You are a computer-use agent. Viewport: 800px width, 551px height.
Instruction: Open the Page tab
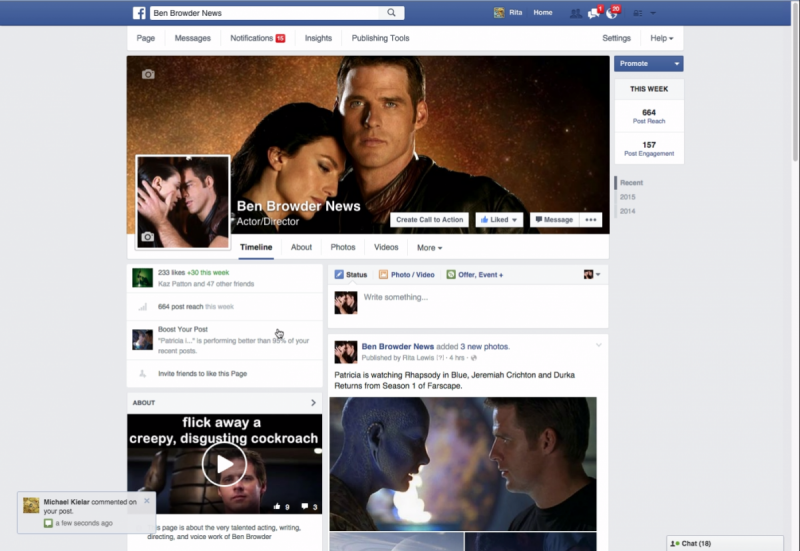pyautogui.click(x=145, y=38)
